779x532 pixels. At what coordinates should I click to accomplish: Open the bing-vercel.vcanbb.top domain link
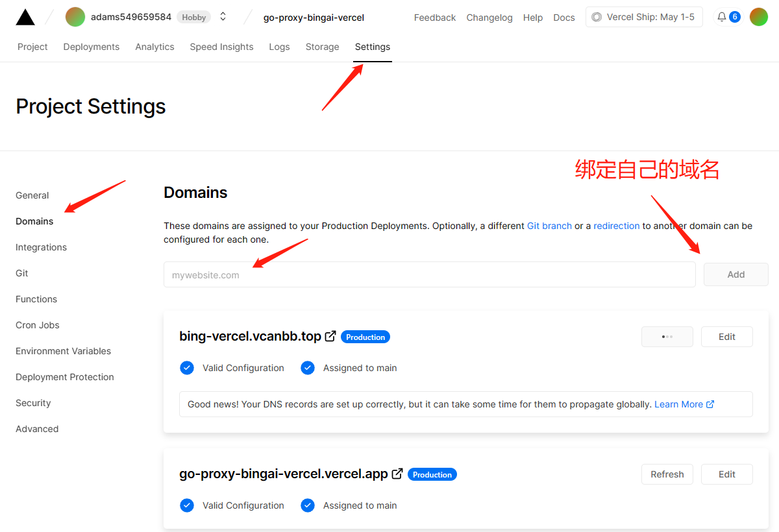251,336
